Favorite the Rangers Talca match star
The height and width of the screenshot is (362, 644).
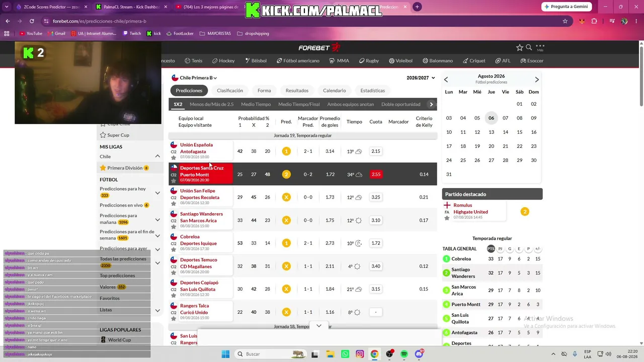[174, 318]
